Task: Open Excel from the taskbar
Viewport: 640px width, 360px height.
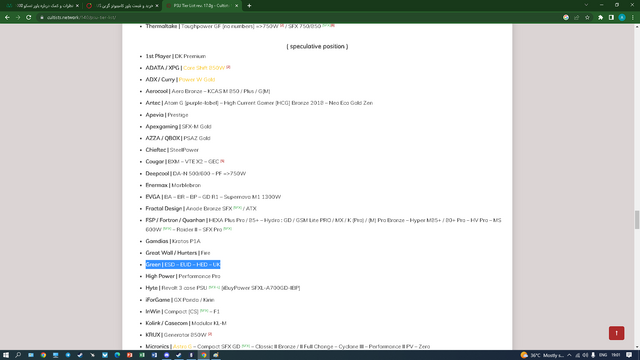Action: click(x=142, y=355)
